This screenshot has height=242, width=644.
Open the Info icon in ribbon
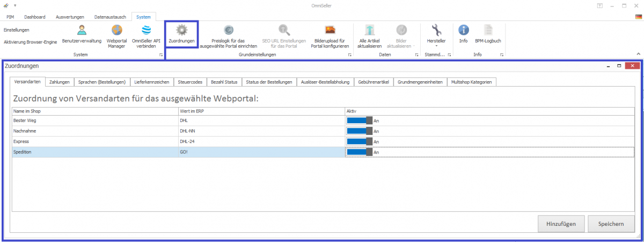(x=463, y=31)
